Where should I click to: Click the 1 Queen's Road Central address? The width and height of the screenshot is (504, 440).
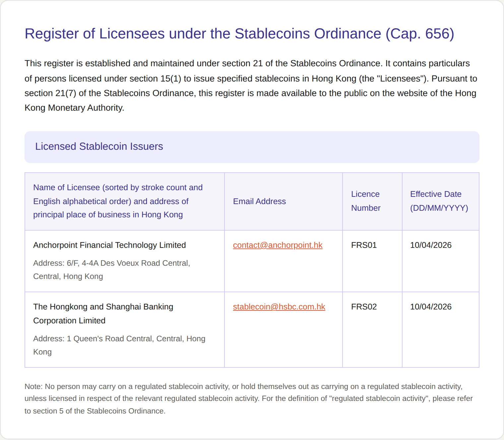point(119,345)
